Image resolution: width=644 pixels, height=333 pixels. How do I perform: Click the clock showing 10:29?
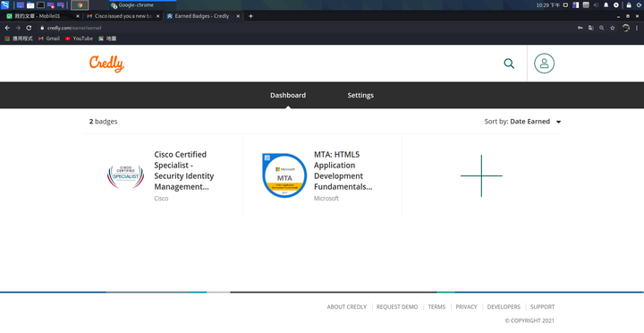click(x=548, y=5)
